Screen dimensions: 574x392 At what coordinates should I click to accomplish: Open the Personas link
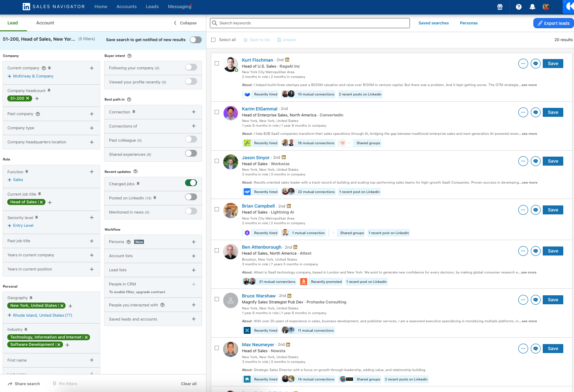469,23
